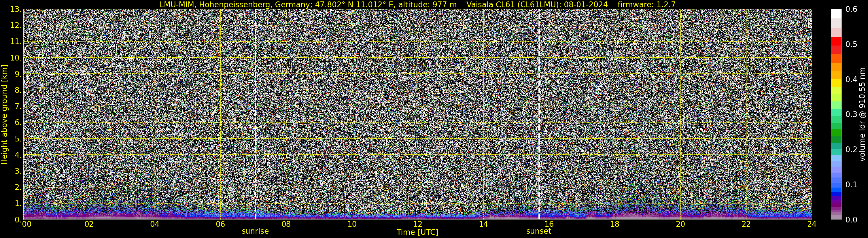Click the time axis tick label 14
The height and width of the screenshot is (238, 868).
pos(483,224)
